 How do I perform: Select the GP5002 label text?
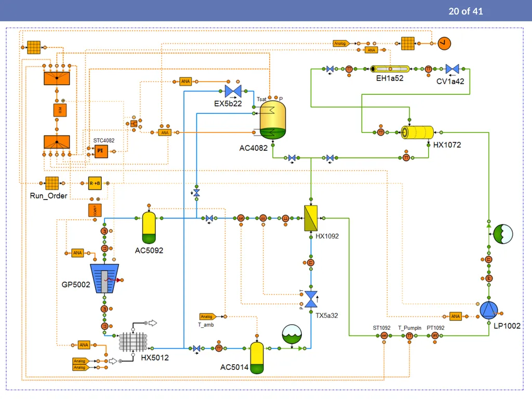pos(76,285)
